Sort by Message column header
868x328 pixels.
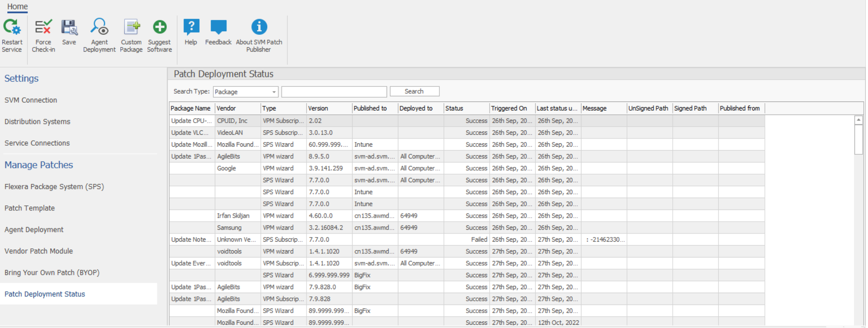(604, 109)
